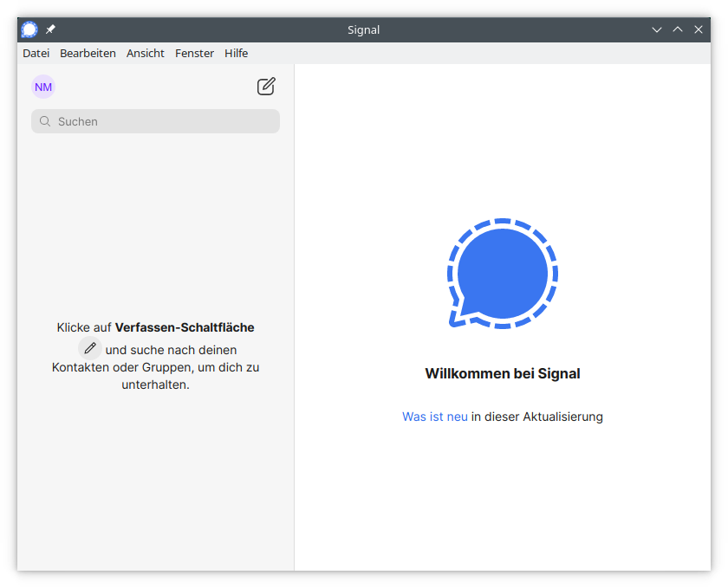This screenshot has height=588, width=728.
Task: Click the NM profile avatar
Action: (43, 87)
